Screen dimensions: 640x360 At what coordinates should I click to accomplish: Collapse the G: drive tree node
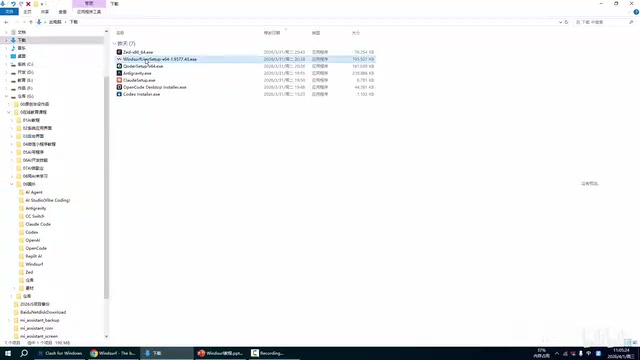(6, 96)
